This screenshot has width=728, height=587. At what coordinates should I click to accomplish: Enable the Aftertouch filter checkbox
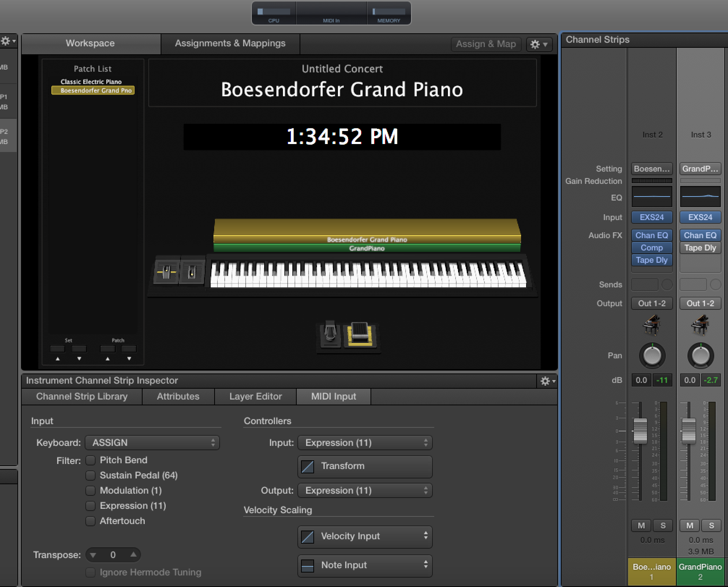click(x=90, y=521)
